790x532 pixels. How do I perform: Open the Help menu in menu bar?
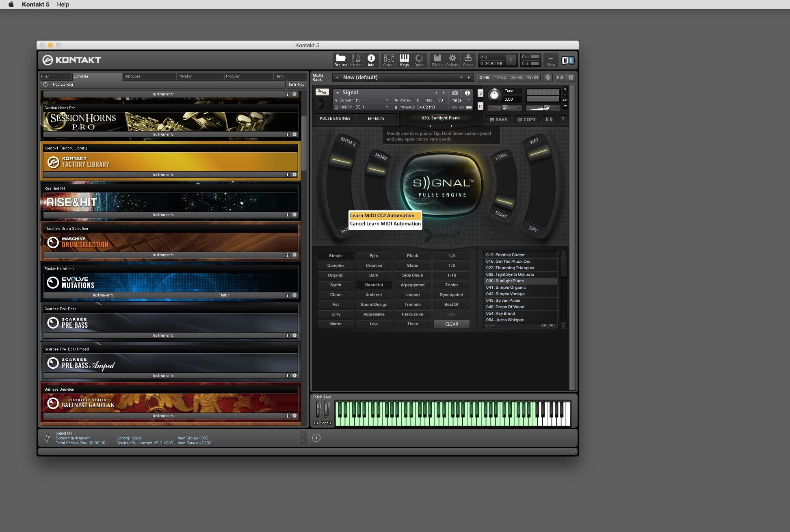click(63, 4)
